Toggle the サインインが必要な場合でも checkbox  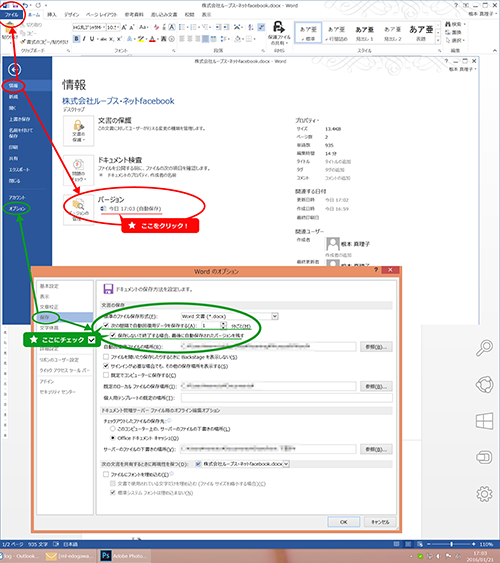[106, 366]
